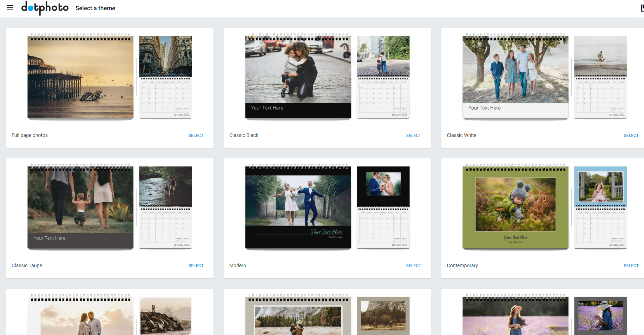Click the Classic Taupe river calendar page preview
Image resolution: width=644 pixels, height=335 pixels.
165,208
